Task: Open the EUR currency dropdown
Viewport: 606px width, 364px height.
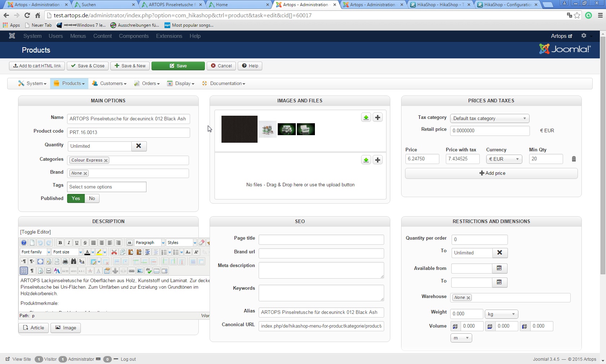Action: coord(504,159)
